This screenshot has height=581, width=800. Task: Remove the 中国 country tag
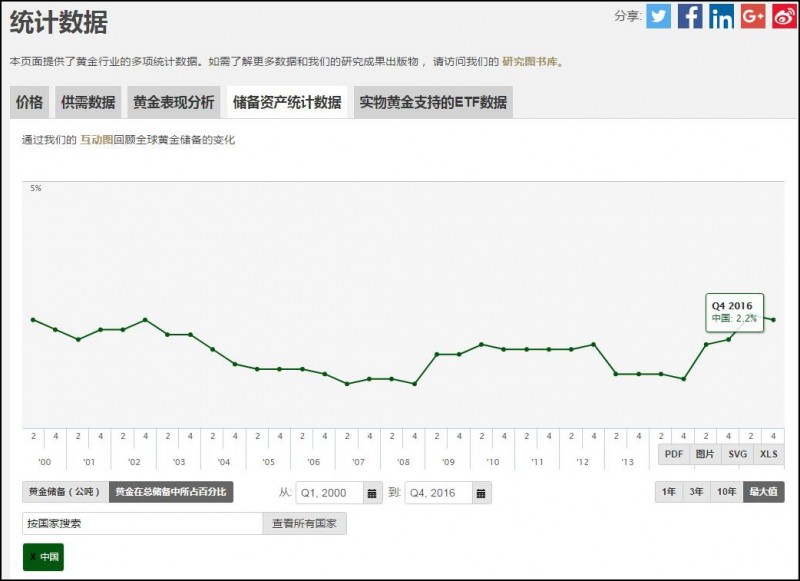coord(32,557)
